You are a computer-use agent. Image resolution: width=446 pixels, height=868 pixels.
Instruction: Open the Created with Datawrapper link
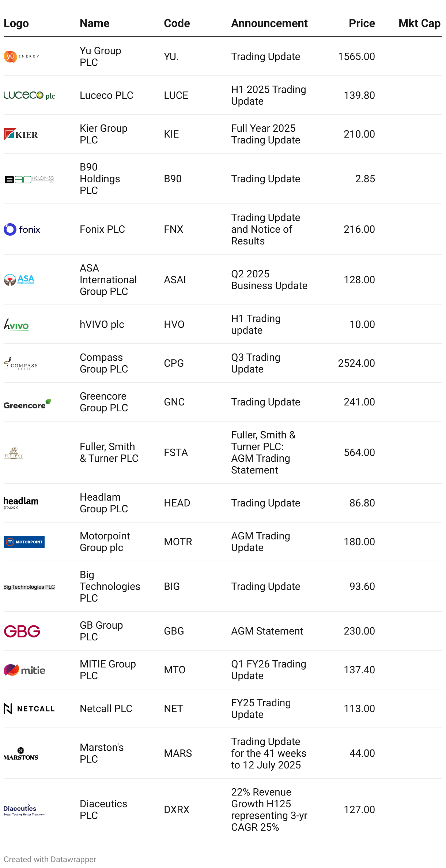50,859
